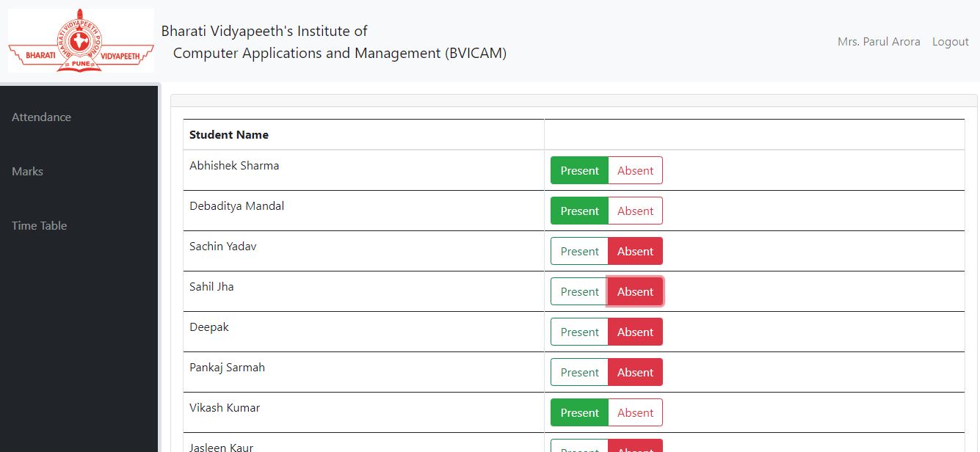Mark Sachin Yadav as Present

coord(579,251)
